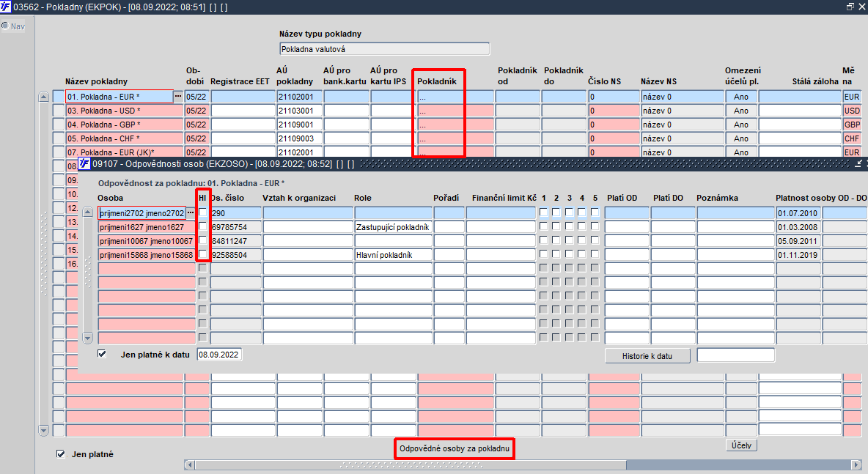
Task: Toggle the Jen platné checkbox
Action: point(61,454)
